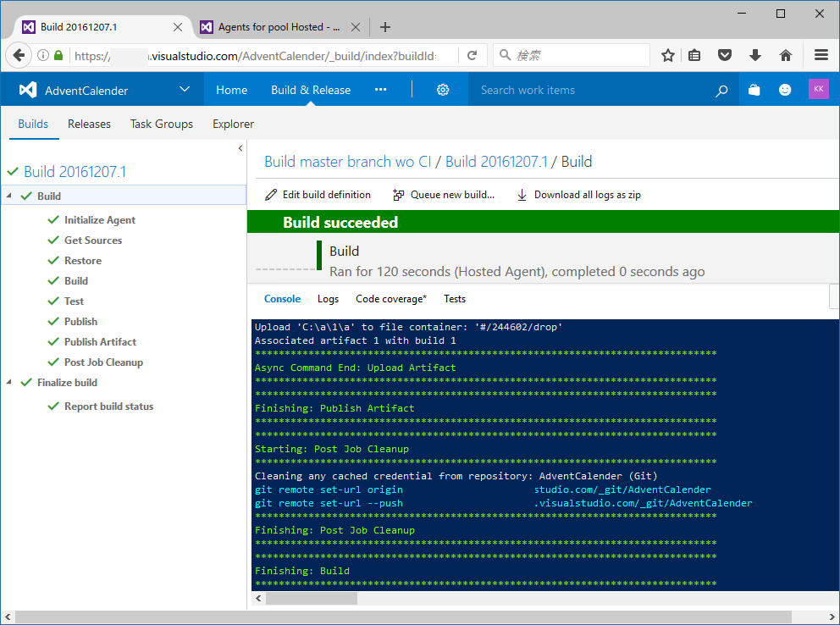
Task: Open the settings gear in the header
Action: pos(443,90)
